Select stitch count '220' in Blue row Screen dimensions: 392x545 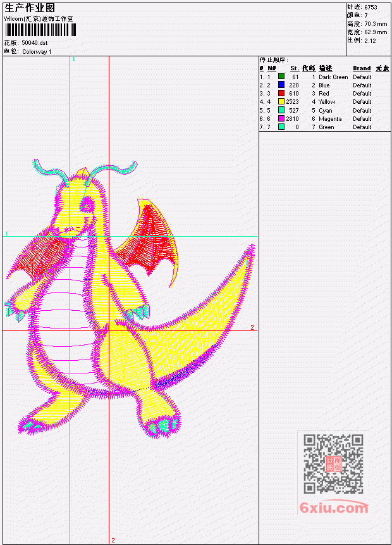pos(294,85)
